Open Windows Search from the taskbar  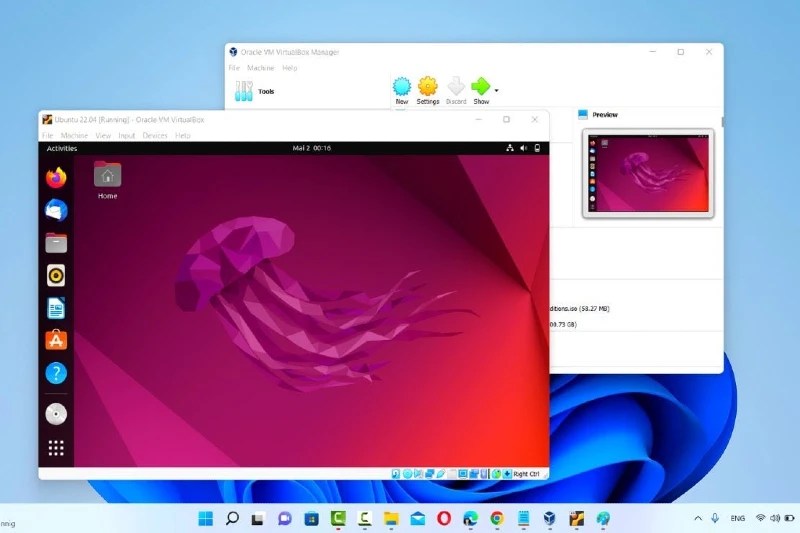click(x=232, y=518)
